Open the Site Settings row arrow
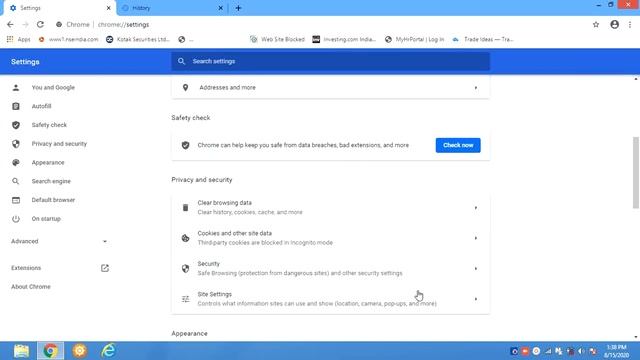The width and height of the screenshot is (640, 360). click(x=476, y=299)
